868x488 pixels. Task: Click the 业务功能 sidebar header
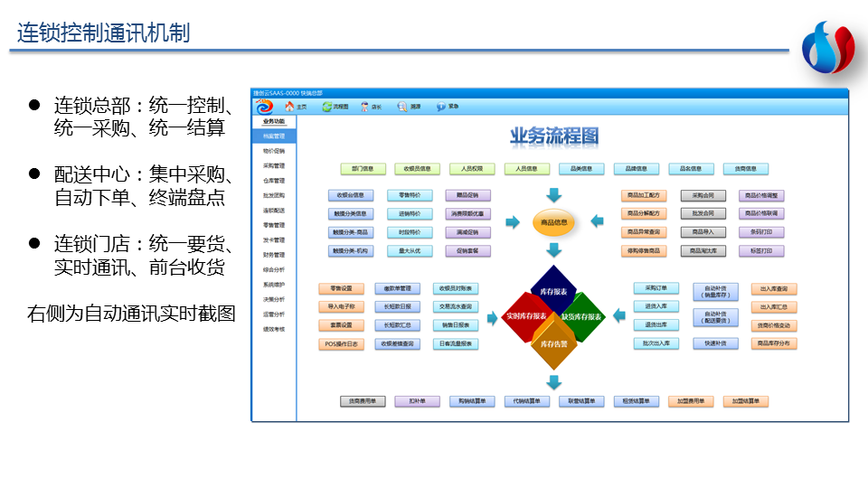tap(273, 122)
